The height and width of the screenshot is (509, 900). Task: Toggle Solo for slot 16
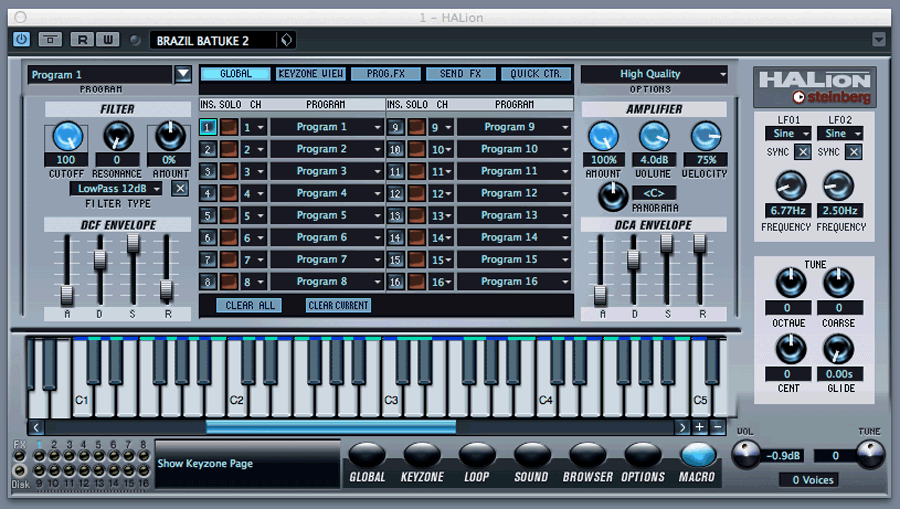pos(417,282)
